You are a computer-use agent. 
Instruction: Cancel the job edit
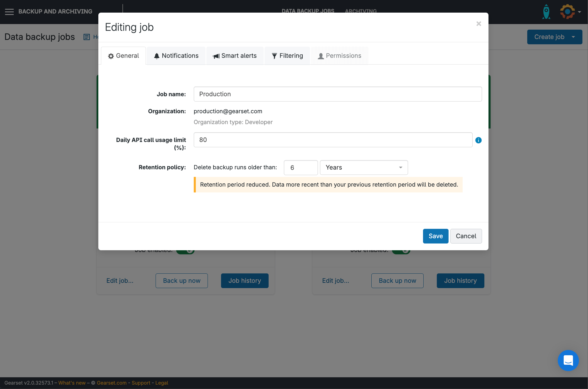[x=466, y=236]
